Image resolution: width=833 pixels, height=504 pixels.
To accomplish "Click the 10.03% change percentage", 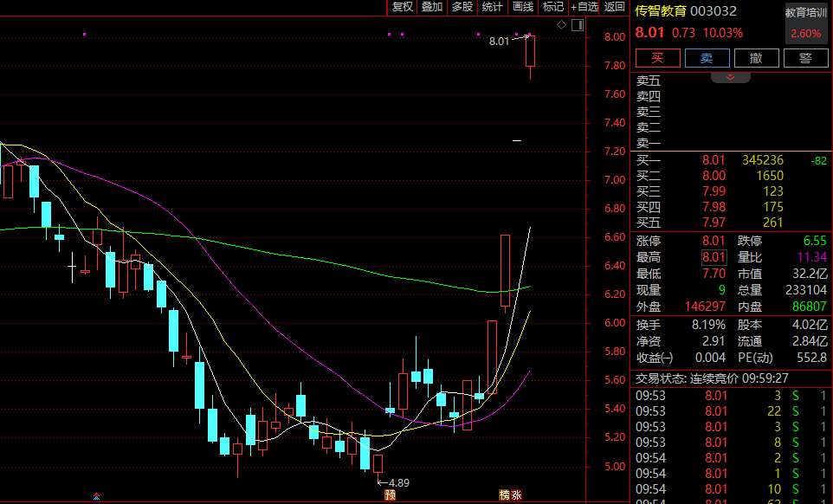I will point(723,33).
